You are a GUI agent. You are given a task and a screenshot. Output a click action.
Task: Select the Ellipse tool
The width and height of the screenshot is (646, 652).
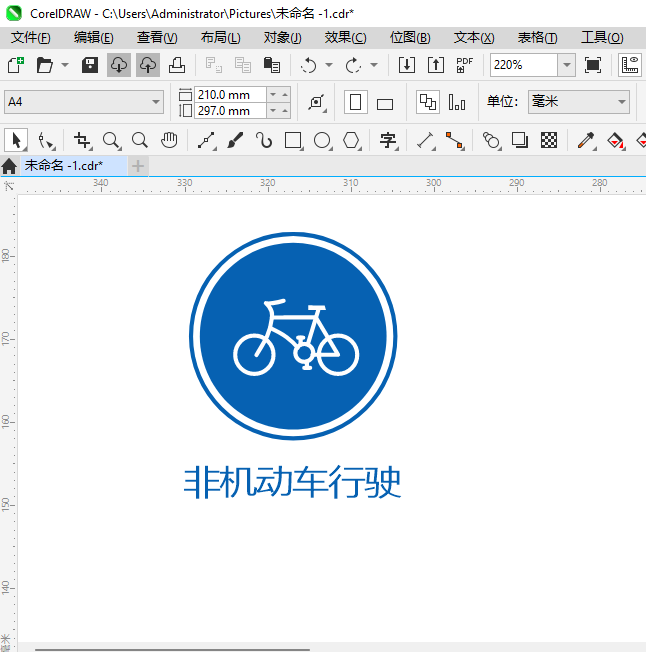coord(323,141)
